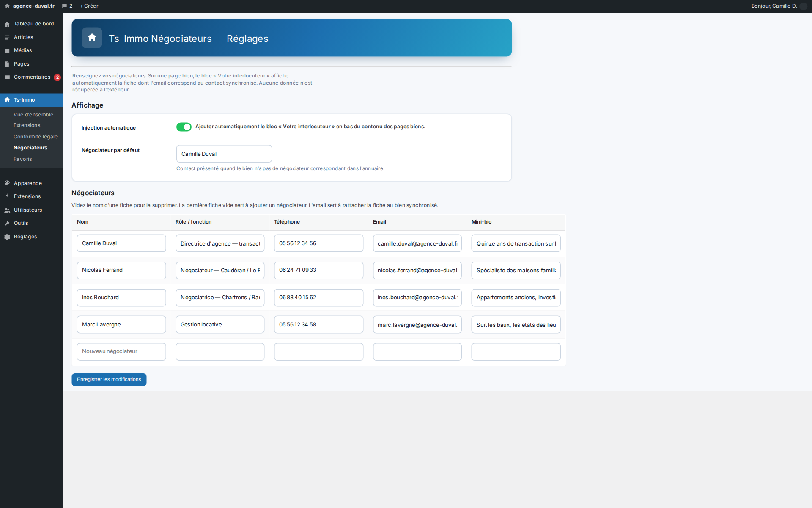Click the user avatar next to Bonjour, Camille D.
The width and height of the screenshot is (812, 508).
point(804,6)
